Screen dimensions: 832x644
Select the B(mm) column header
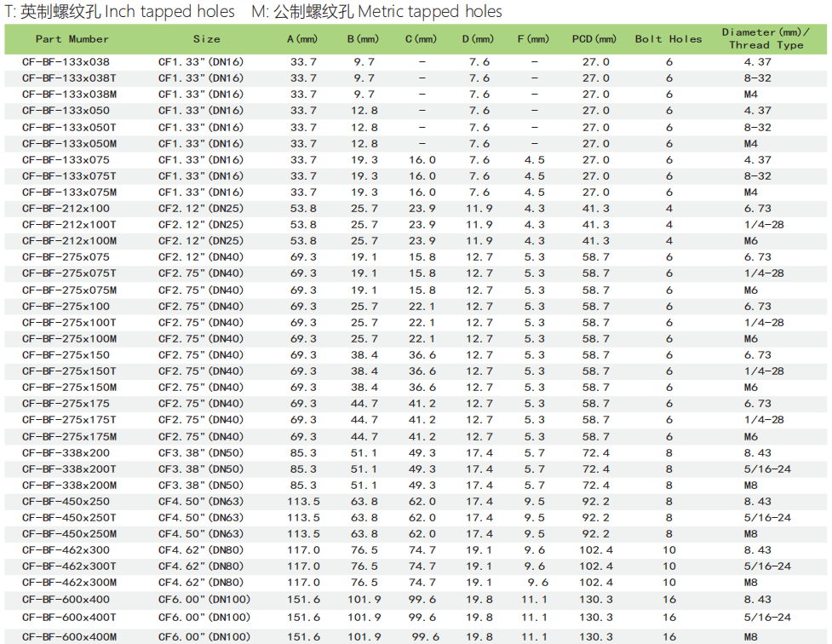[x=364, y=39]
